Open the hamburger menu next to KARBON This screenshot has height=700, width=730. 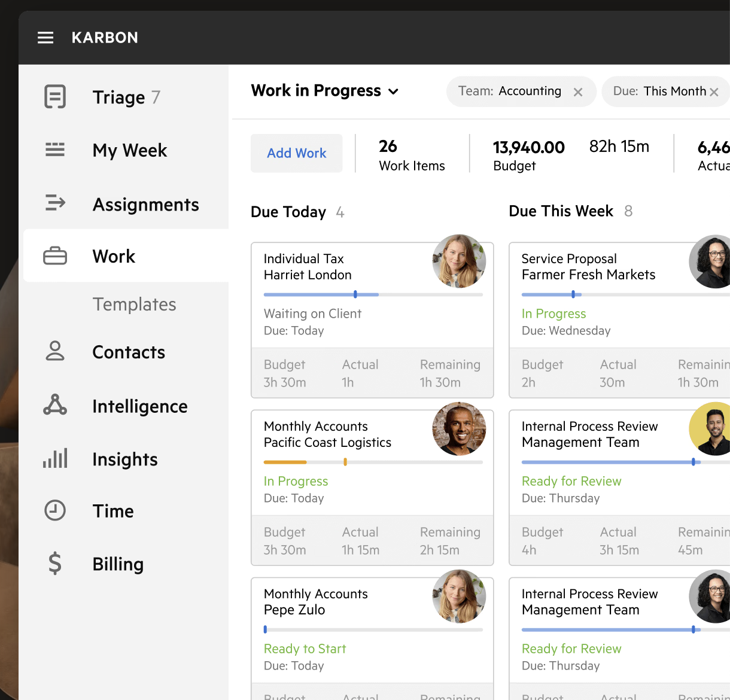[x=45, y=38]
